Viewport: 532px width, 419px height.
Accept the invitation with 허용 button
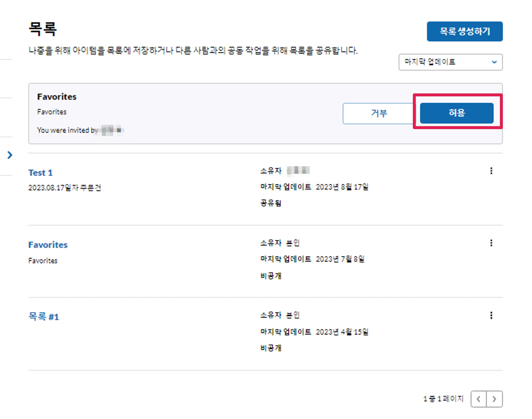[456, 113]
